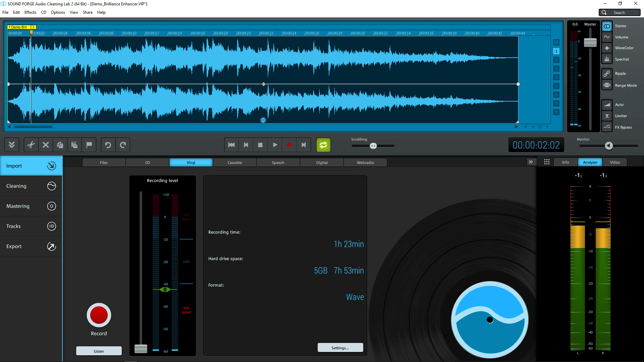644x362 pixels.
Task: Click the Monitor volume slider knob
Action: tap(609, 145)
